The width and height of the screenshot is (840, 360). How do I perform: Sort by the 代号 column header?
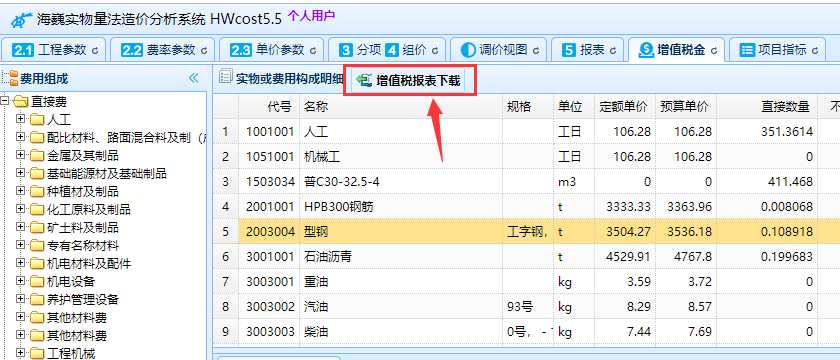pos(269,107)
